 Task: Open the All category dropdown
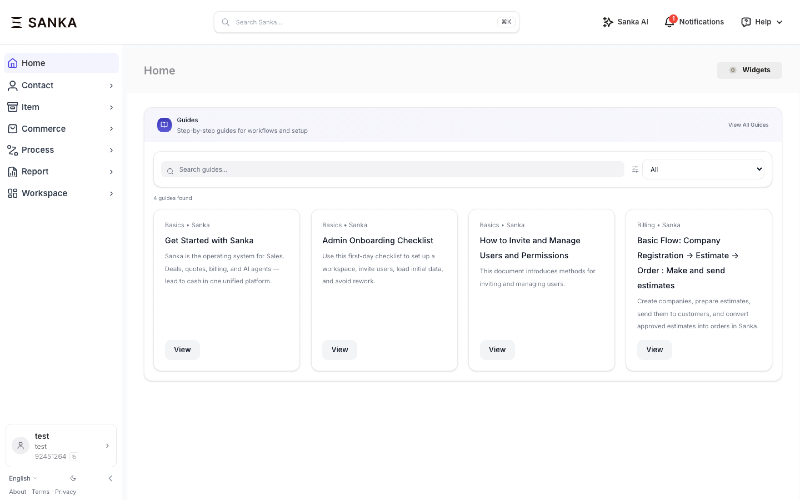(x=703, y=169)
